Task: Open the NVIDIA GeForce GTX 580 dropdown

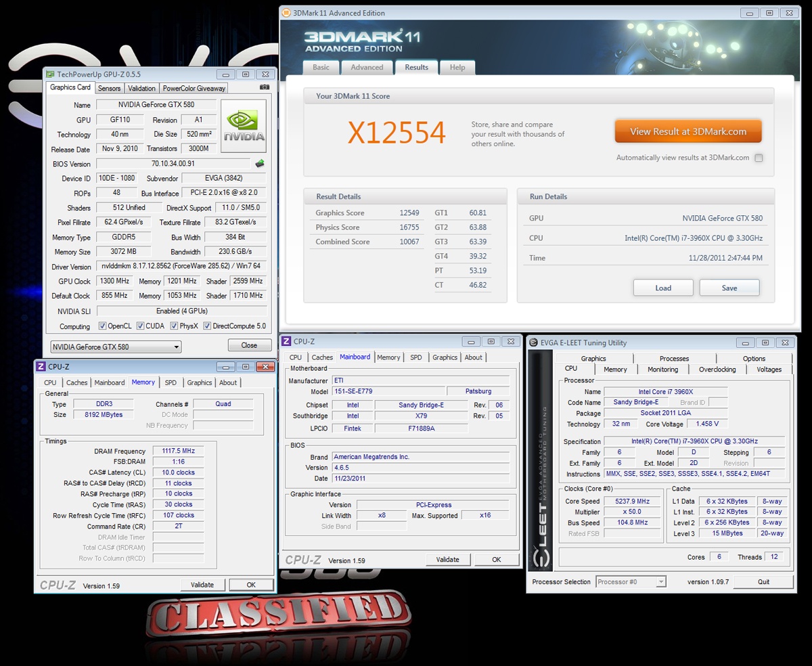Action: click(x=116, y=347)
